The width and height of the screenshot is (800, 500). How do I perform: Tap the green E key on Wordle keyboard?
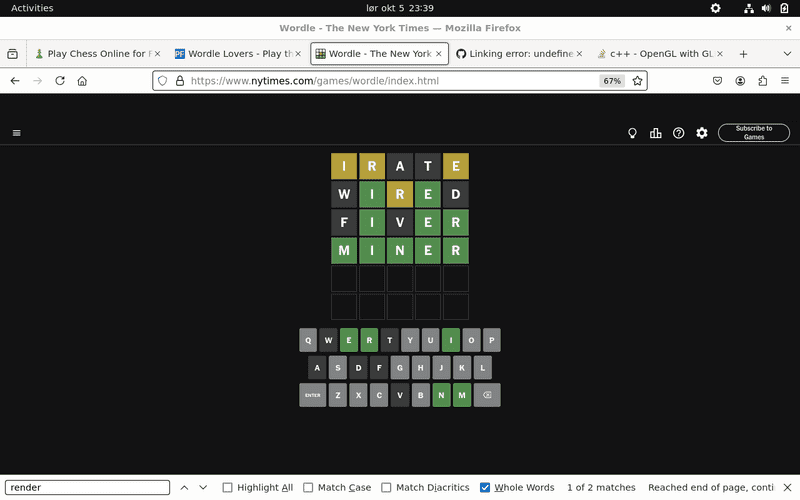tap(349, 340)
